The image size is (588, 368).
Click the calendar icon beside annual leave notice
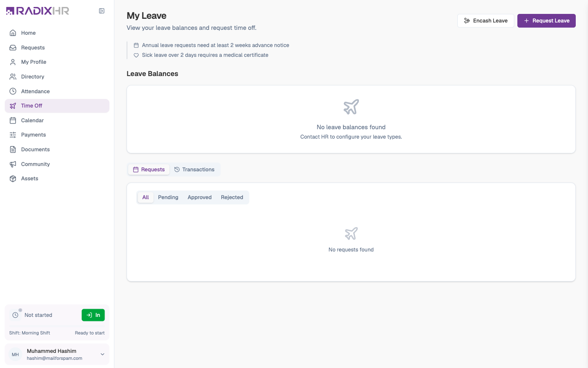pos(136,45)
